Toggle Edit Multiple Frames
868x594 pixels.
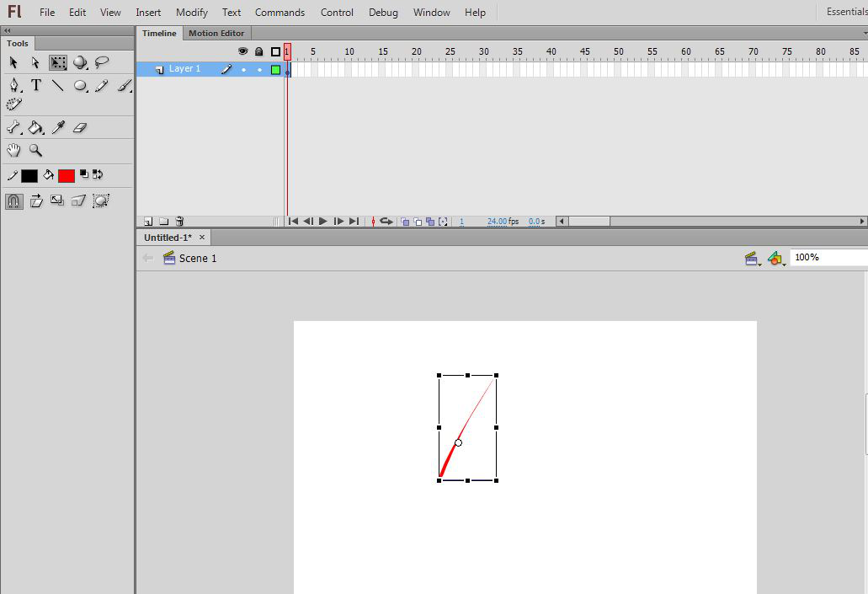(x=430, y=222)
